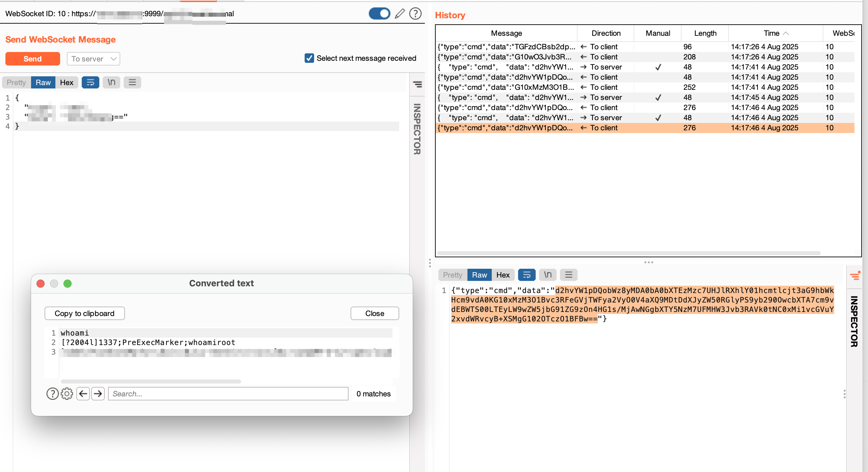Sort history by Manual column
868x472 pixels.
[658, 33]
